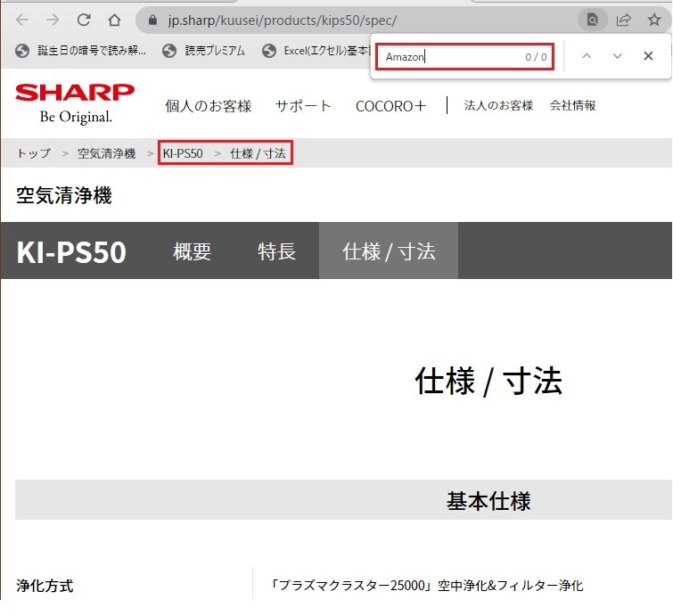Click the 仕様 / 寸法 breadcrumb
Screen dimensions: 673x616
pyautogui.click(x=258, y=153)
